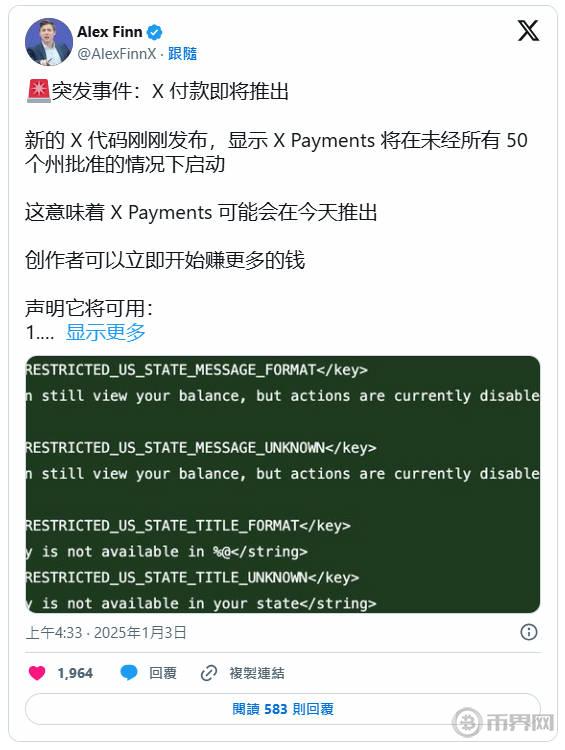Screen dimensions: 565x750
Task: Click the timestamp 上午4:33 · 2025年1月3日
Action: pos(106,632)
